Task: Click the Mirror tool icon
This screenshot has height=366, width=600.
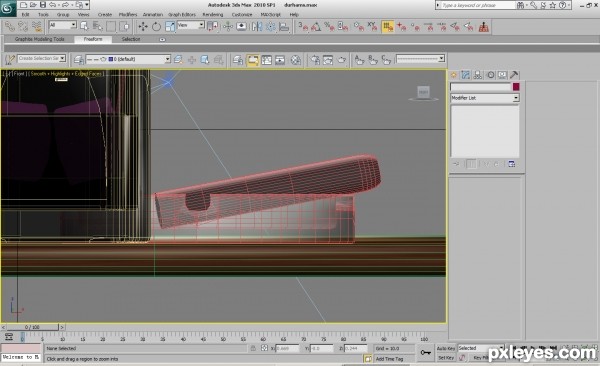Action: tap(257, 26)
